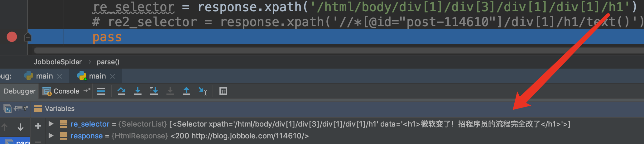This screenshot has height=144, width=644.
Task: Open the Evaluate Expression calculator icon
Action: click(223, 91)
